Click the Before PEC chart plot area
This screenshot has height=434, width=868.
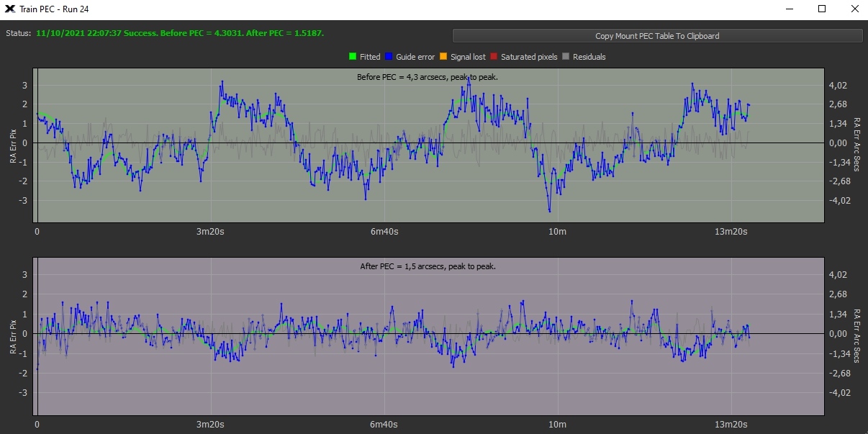pos(430,145)
